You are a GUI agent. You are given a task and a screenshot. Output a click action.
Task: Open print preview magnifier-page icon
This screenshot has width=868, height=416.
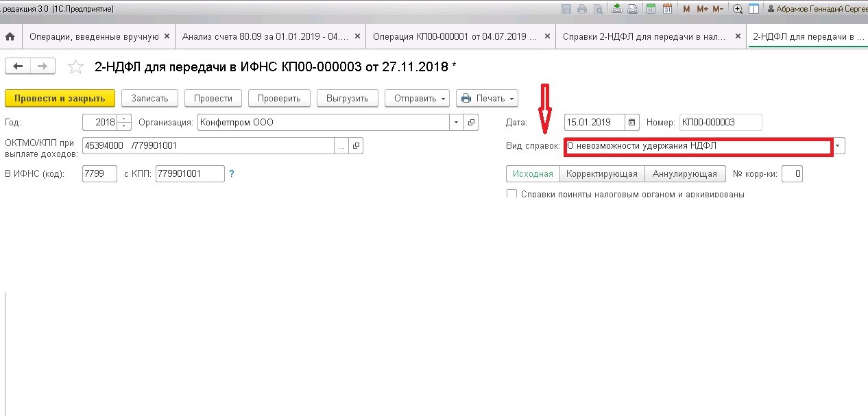[599, 9]
